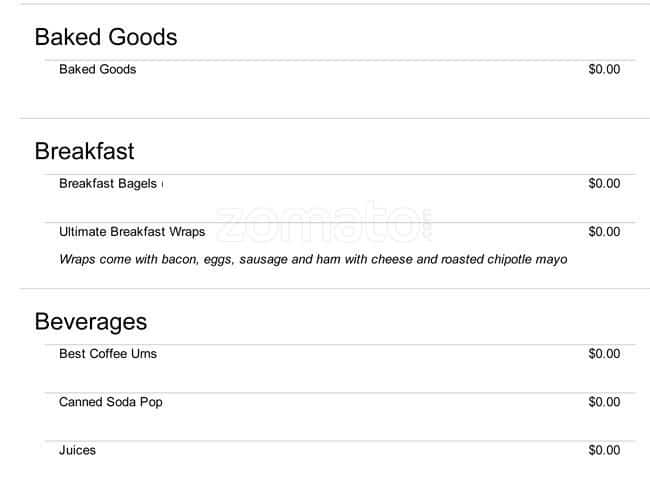This screenshot has height=482, width=650.
Task: Select the Breakfast Bagels menu item
Action: coord(108,184)
